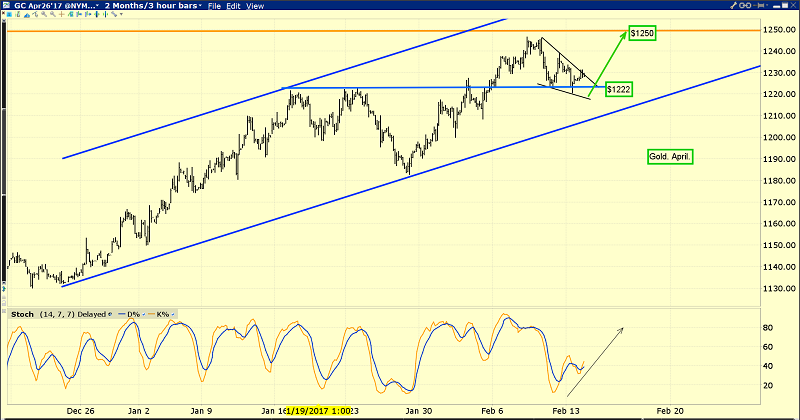Click the green chart edit toolbar icon
This screenshot has height=420, width=800.
70,14
